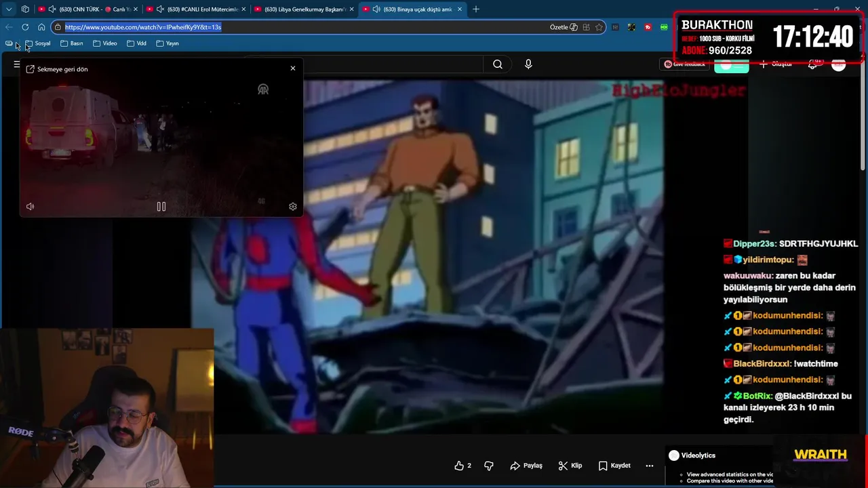Open the Sosyal bookmarks folder
868x488 pixels.
click(38, 43)
